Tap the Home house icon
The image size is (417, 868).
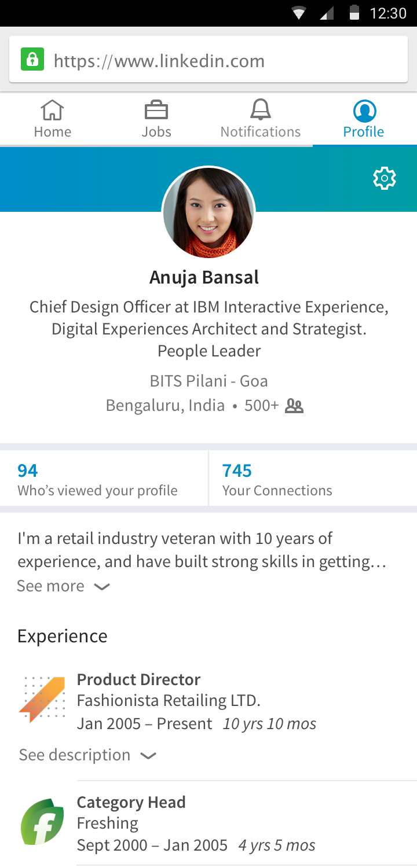(x=52, y=109)
